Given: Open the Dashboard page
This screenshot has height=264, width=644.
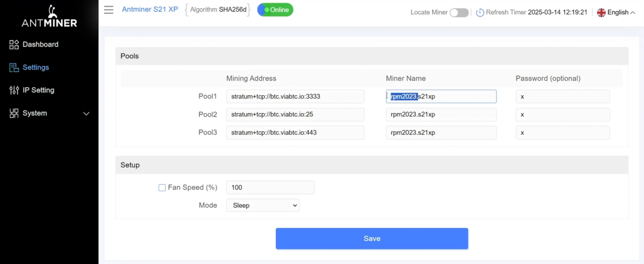Looking at the screenshot, I should 41,45.
